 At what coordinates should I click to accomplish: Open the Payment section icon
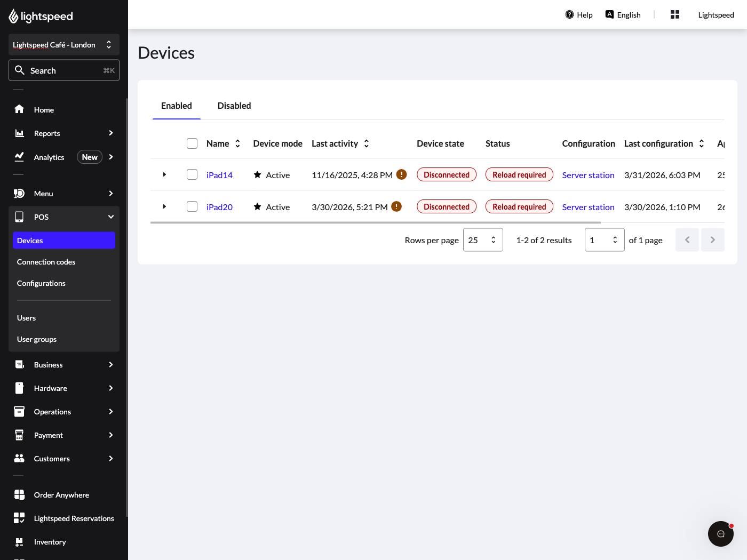click(x=19, y=435)
